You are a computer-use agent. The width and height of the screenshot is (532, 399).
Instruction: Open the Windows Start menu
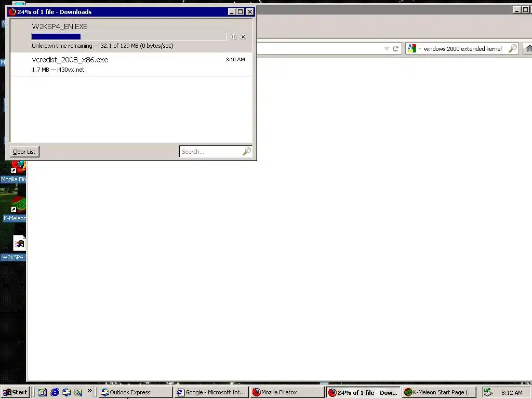click(15, 392)
